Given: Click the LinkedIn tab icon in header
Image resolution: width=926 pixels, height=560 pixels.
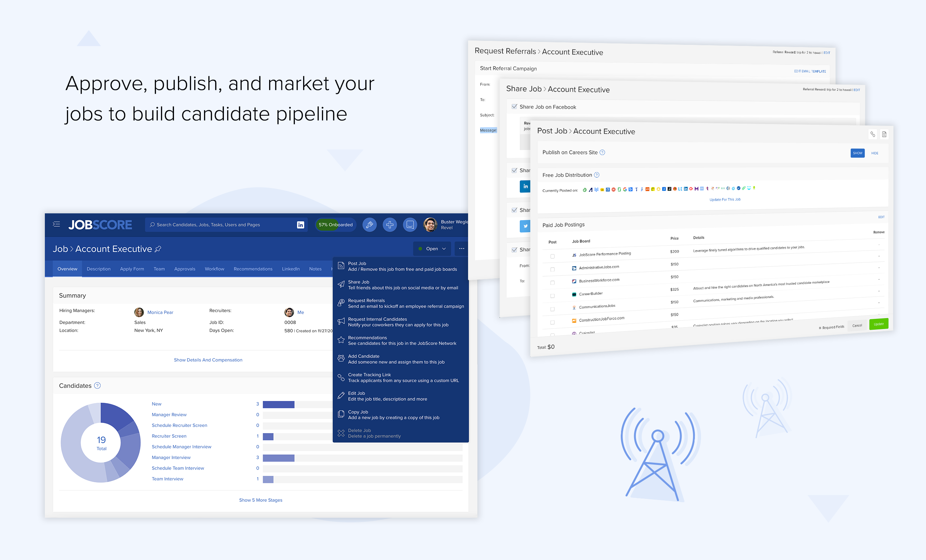Looking at the screenshot, I should point(300,225).
